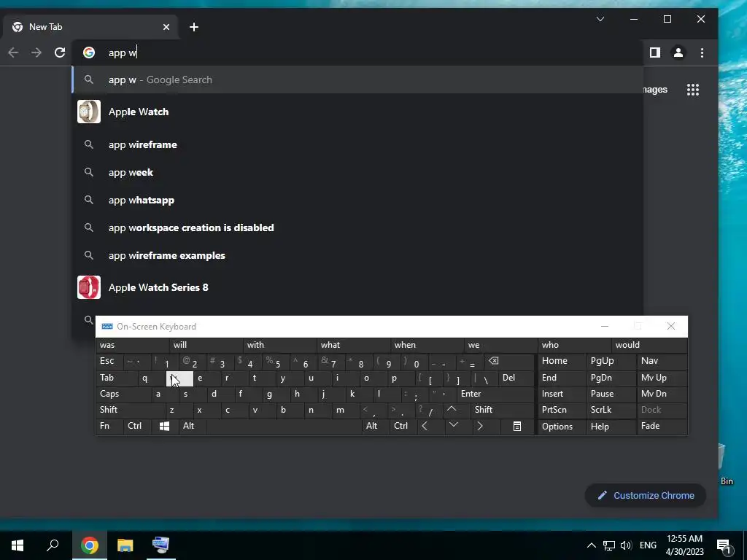Open notification center icon
This screenshot has width=747, height=560.
(724, 546)
